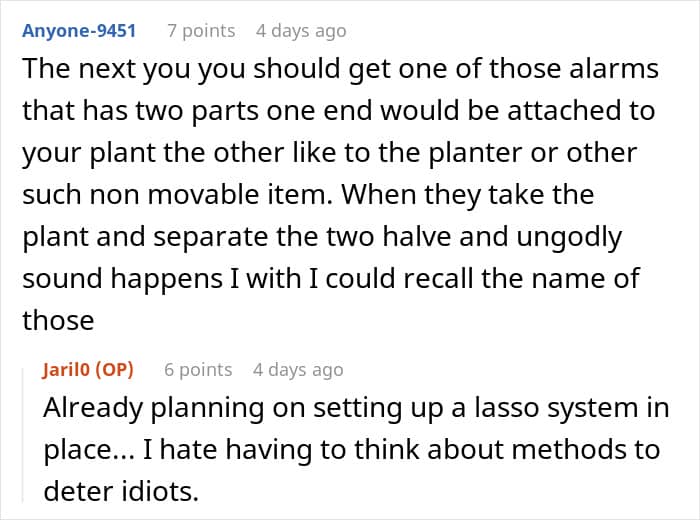
Task: Open the Jaril0 (OP) user profile
Action: 88,370
